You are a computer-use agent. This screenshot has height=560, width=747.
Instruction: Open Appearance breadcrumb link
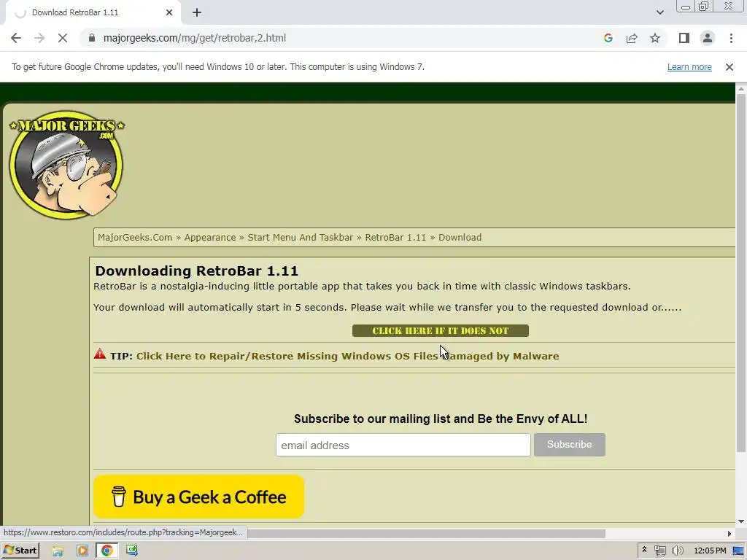click(210, 238)
